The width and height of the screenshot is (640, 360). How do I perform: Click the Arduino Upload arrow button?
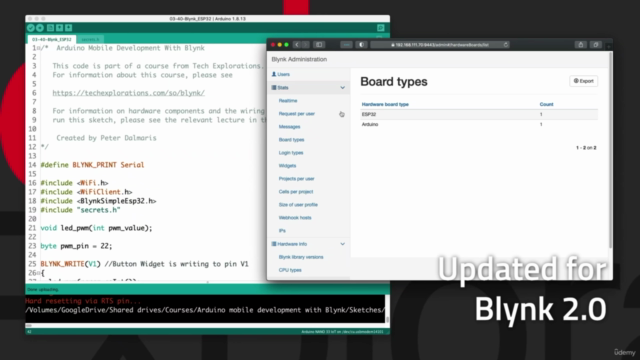tap(40, 28)
